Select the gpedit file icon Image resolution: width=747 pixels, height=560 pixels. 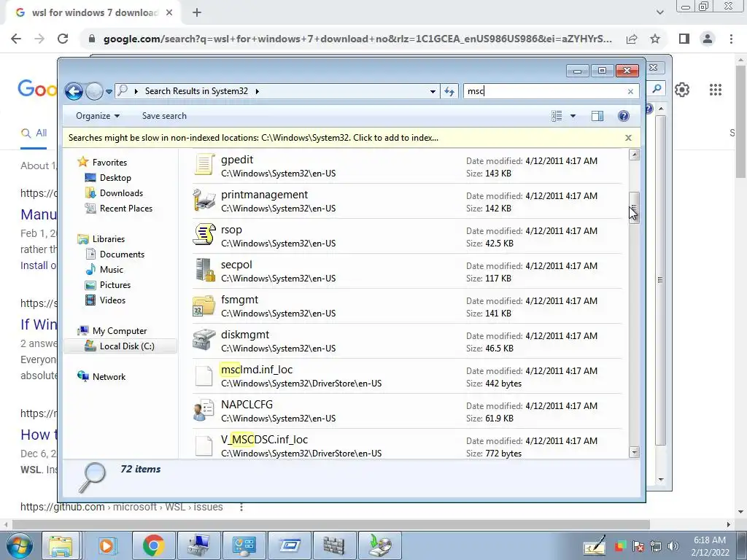[204, 166]
